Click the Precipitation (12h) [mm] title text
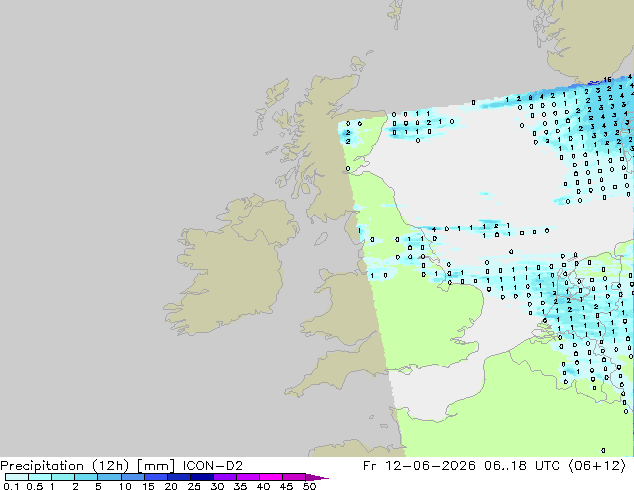The image size is (634, 490). click(87, 466)
